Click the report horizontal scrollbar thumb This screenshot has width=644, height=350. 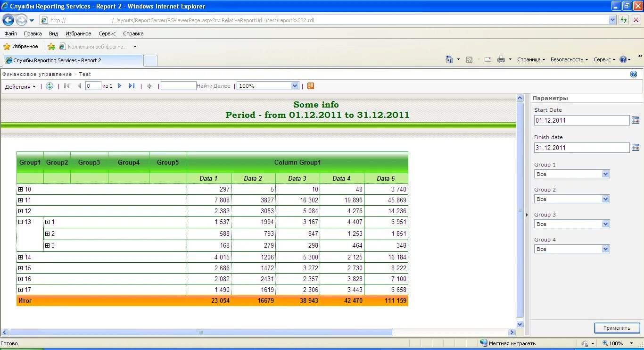[201, 333]
